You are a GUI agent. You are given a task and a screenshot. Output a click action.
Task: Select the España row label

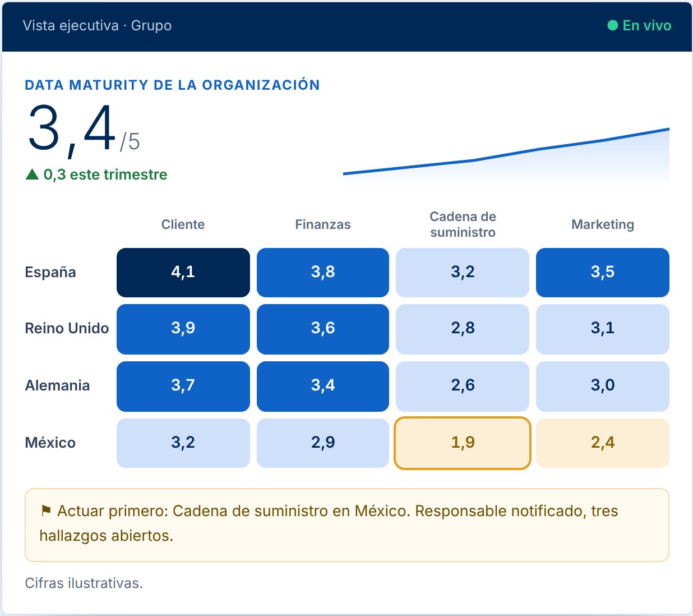pyautogui.click(x=50, y=272)
